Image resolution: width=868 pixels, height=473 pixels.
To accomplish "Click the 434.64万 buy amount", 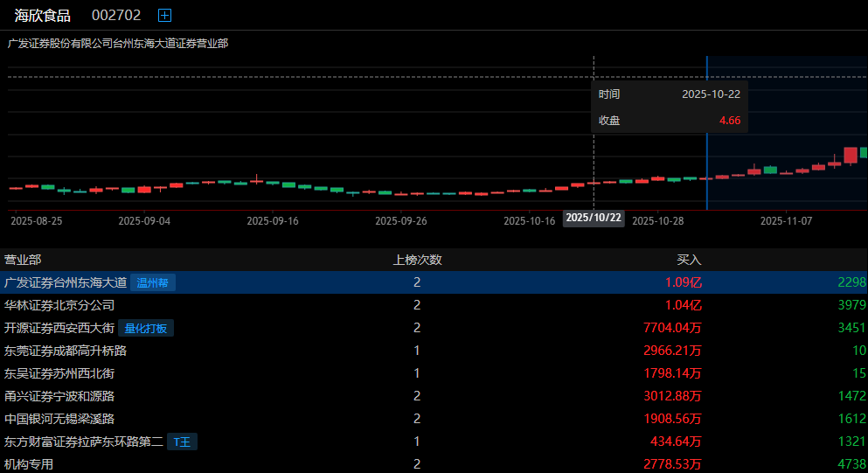I will tap(676, 442).
